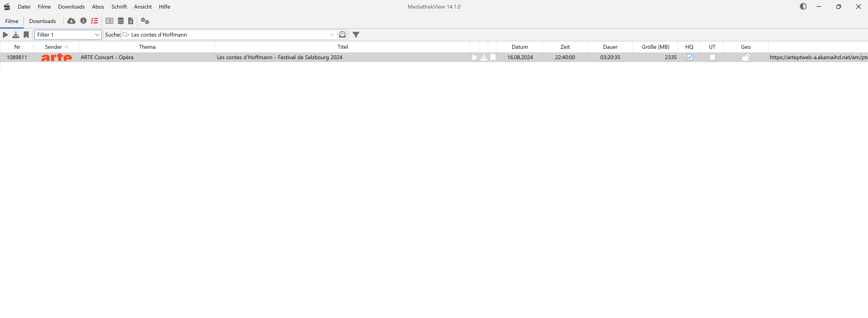Toggle the HQ checkbox in the film row
The image size is (868, 318).
tap(690, 57)
